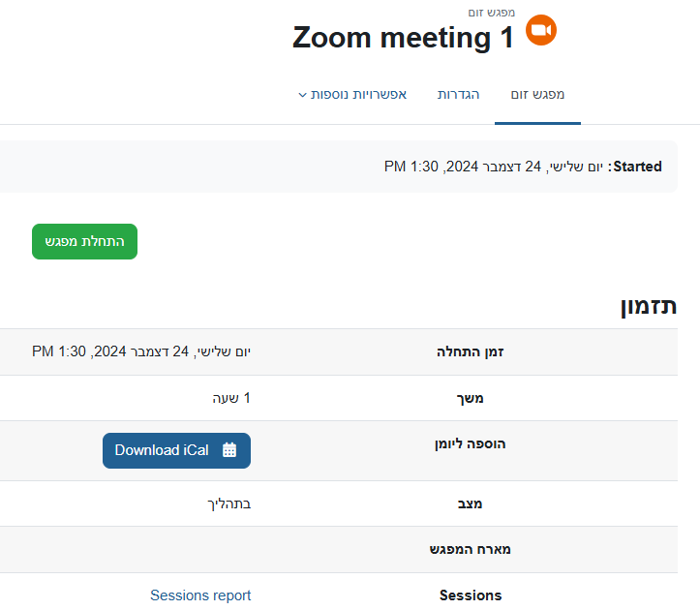Click the start time value in the table
Screen dimensions: 700x610
coord(141,351)
